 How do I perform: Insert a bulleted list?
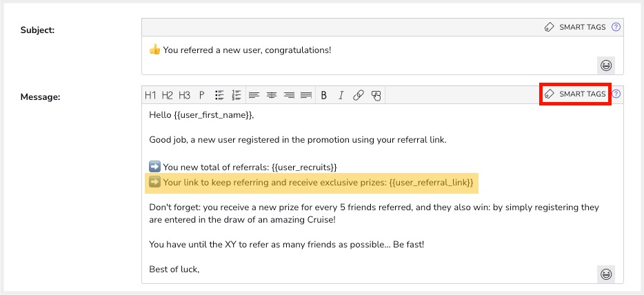coord(220,95)
